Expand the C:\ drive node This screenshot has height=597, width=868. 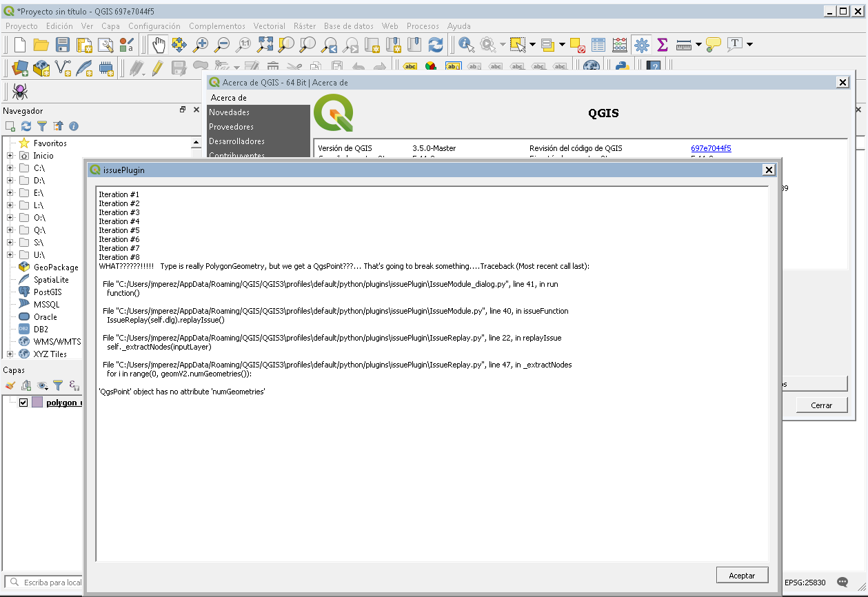pos(10,168)
